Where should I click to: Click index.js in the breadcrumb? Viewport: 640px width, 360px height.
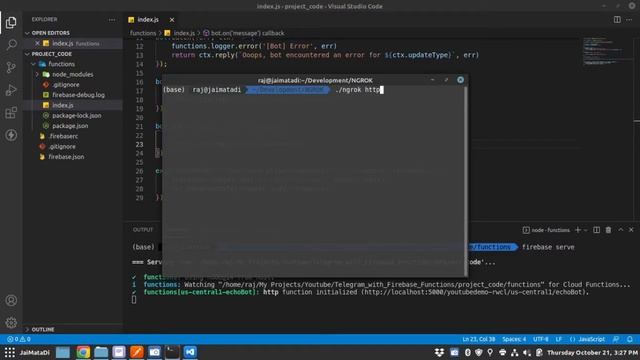click(184, 33)
